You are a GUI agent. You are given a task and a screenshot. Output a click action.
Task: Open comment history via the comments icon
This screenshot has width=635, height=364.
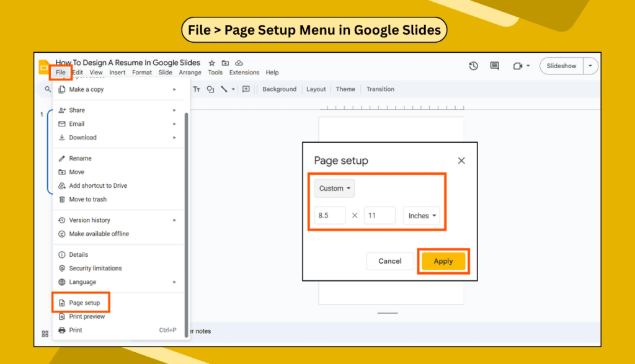[x=494, y=65]
